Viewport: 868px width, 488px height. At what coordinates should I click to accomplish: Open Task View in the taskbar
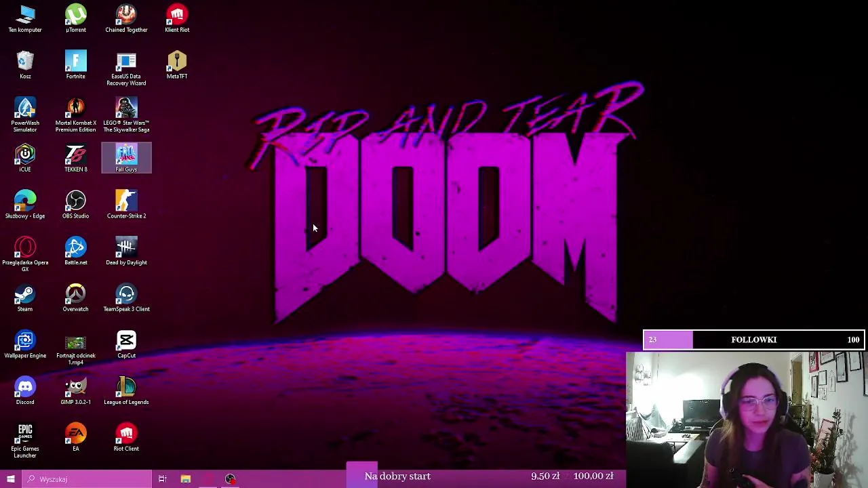coord(163,479)
